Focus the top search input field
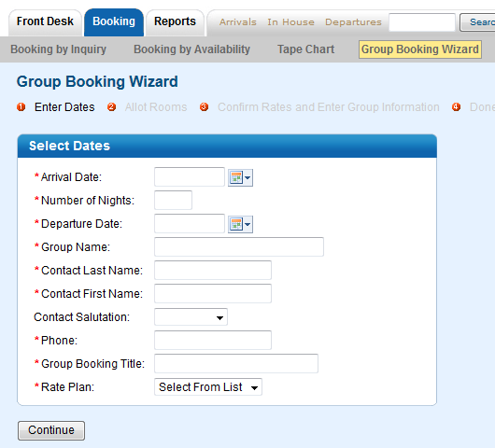The width and height of the screenshot is (495, 448). 422,22
